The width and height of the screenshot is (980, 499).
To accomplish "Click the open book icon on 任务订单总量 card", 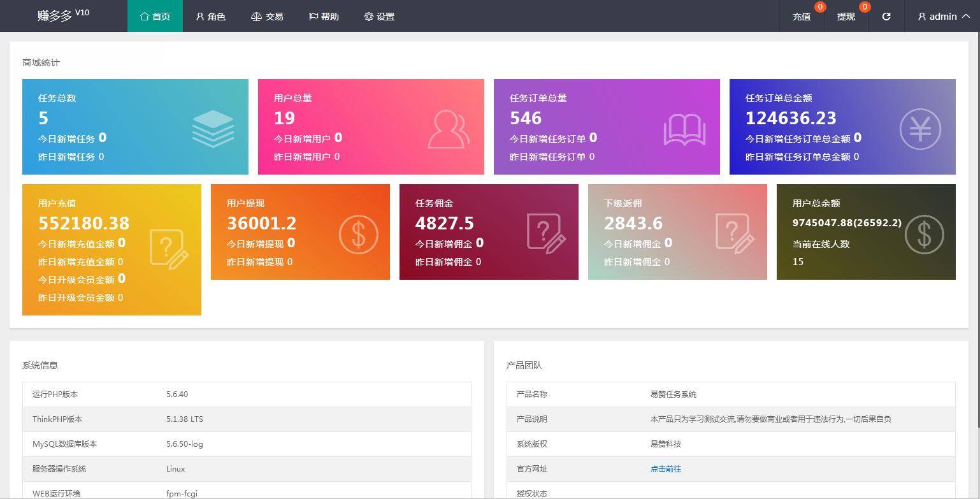I will tap(684, 129).
